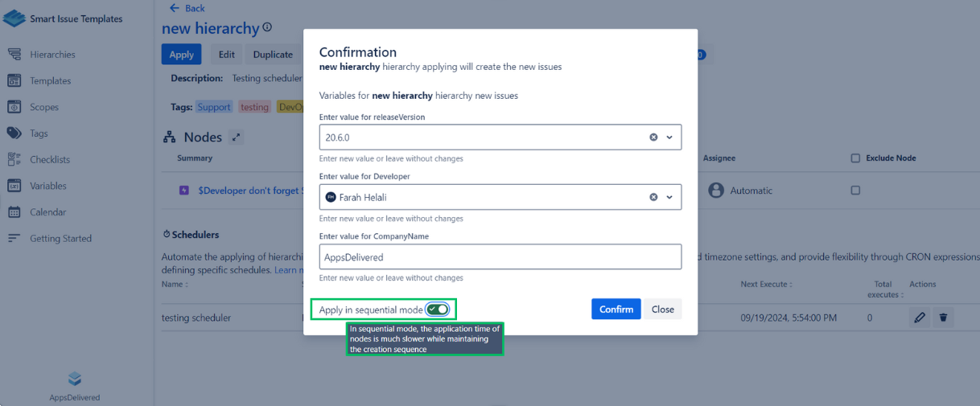Screen dimensions: 980x406
Task: Tick the Exclude Node header checkbox
Action: (x=855, y=158)
